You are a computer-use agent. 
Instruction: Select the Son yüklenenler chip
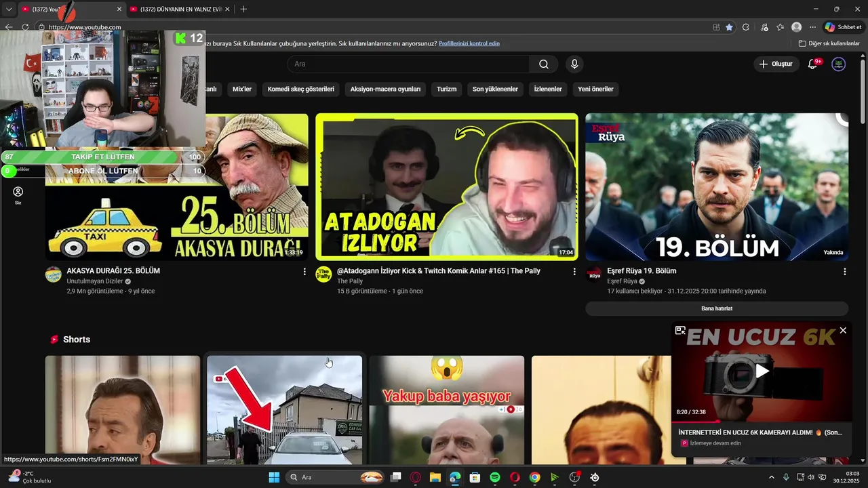point(495,89)
